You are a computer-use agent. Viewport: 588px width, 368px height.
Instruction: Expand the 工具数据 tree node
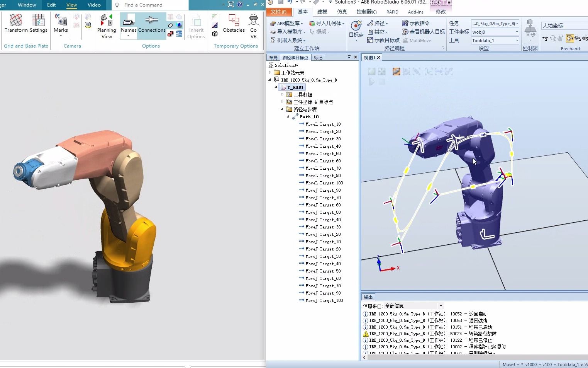[282, 95]
